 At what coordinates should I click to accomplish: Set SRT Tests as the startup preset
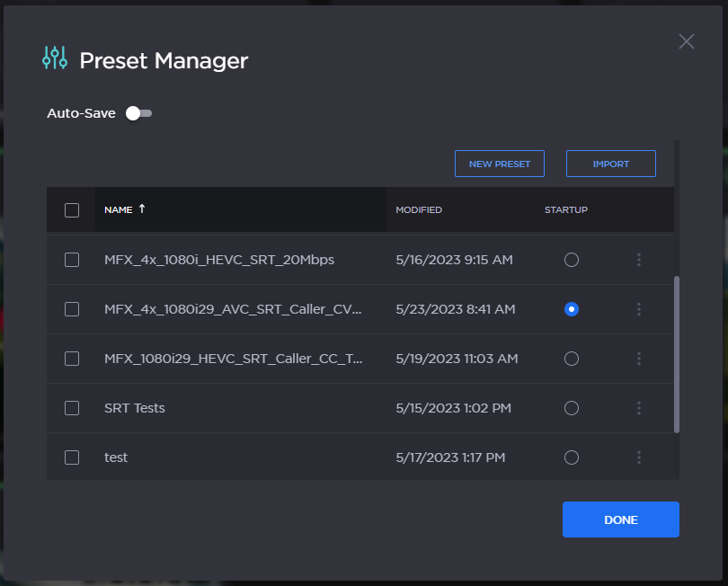(571, 407)
